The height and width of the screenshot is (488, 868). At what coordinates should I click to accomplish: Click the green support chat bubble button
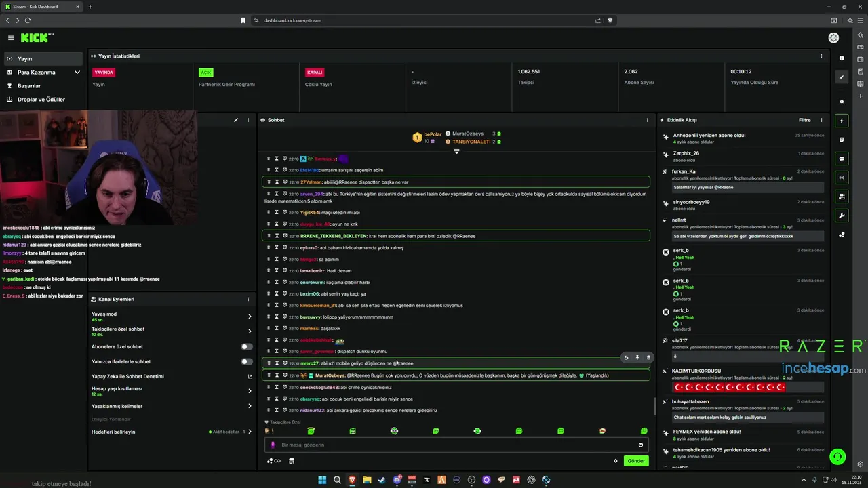pyautogui.click(x=837, y=457)
